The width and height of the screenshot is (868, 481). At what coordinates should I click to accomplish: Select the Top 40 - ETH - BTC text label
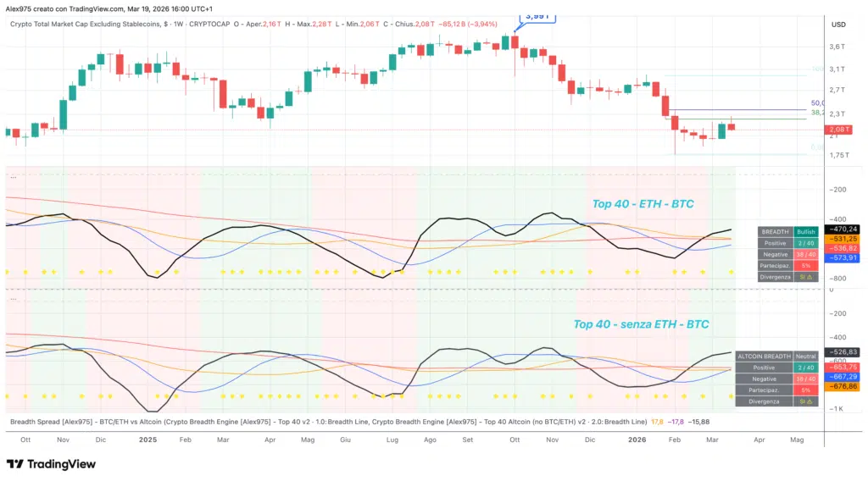(643, 203)
